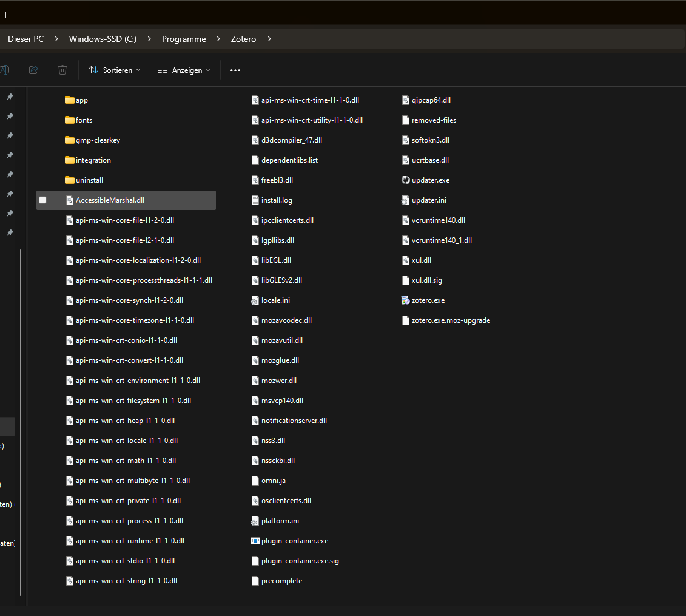Open the Anzeigen view dropdown

(184, 70)
